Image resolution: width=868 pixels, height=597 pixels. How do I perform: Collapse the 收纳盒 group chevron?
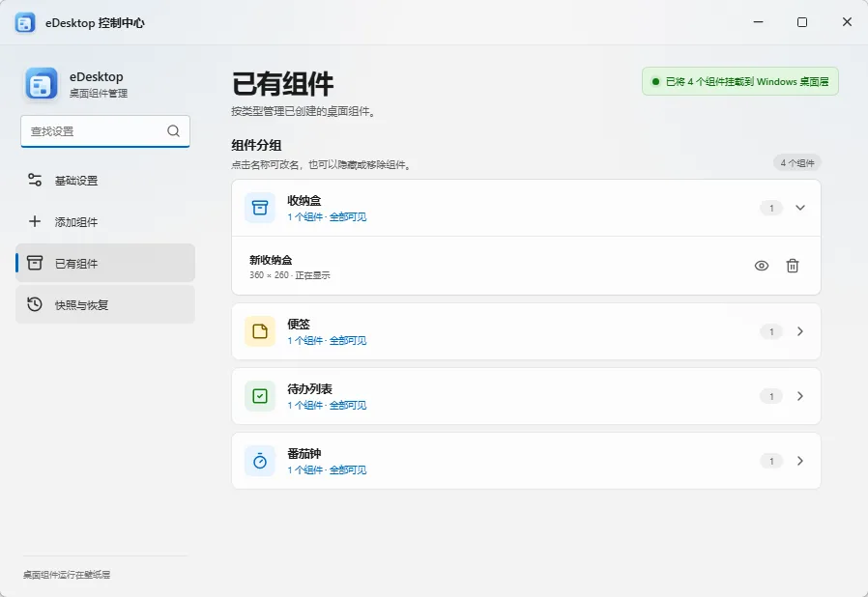pyautogui.click(x=800, y=208)
